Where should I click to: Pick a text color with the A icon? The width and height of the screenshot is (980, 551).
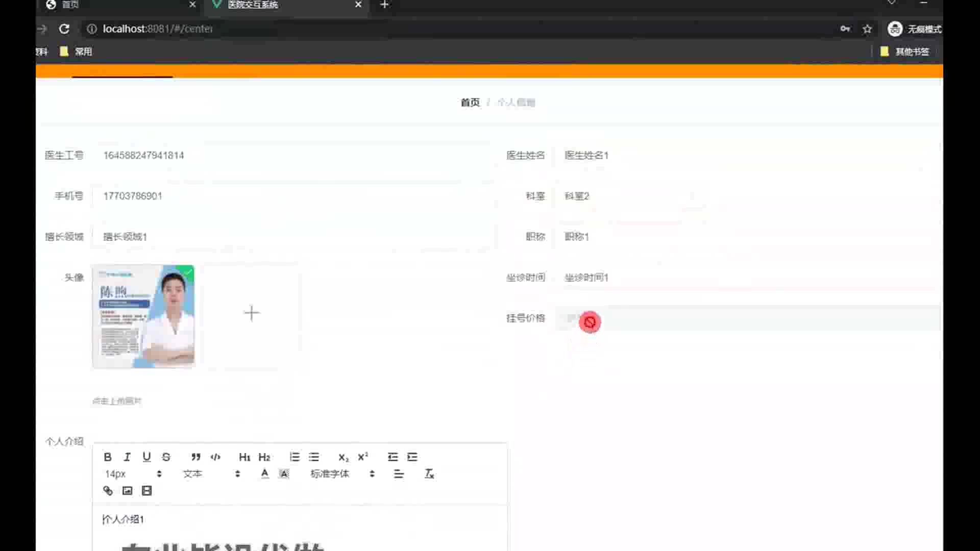[x=264, y=474]
